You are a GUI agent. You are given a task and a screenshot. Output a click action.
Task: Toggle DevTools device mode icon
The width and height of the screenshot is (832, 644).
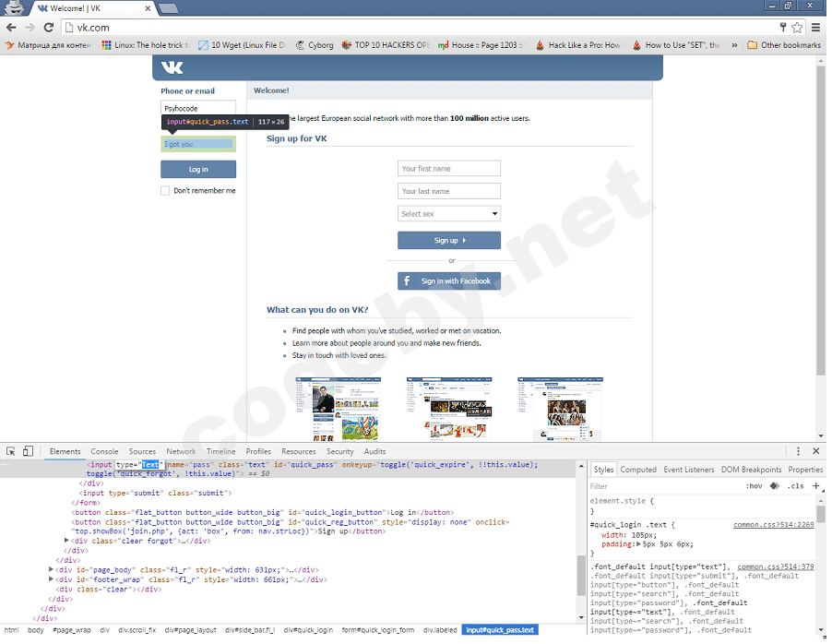click(28, 451)
